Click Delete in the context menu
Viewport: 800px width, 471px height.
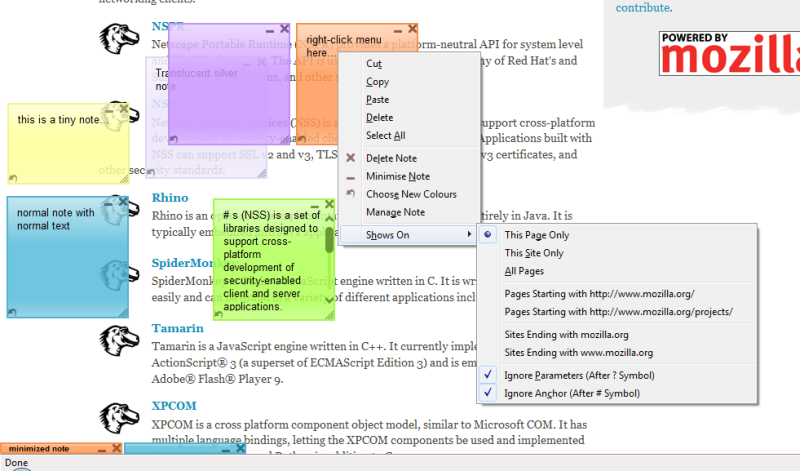409,117
